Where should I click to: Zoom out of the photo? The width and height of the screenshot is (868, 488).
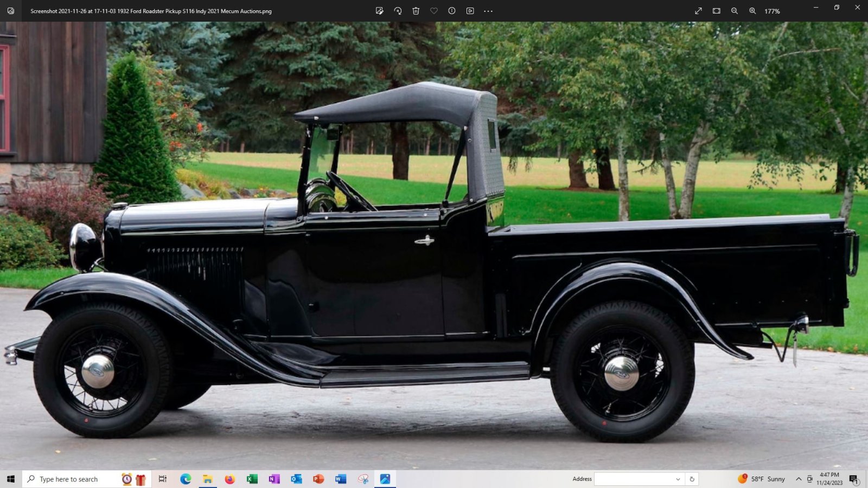pos(735,11)
